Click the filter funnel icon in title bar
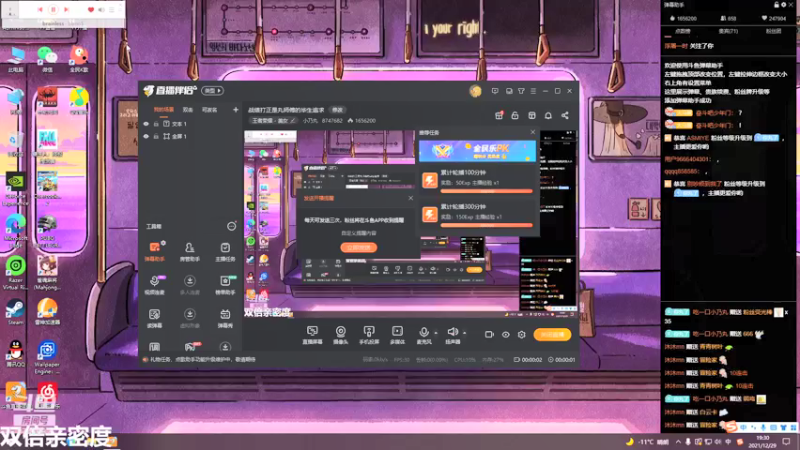 point(521,91)
